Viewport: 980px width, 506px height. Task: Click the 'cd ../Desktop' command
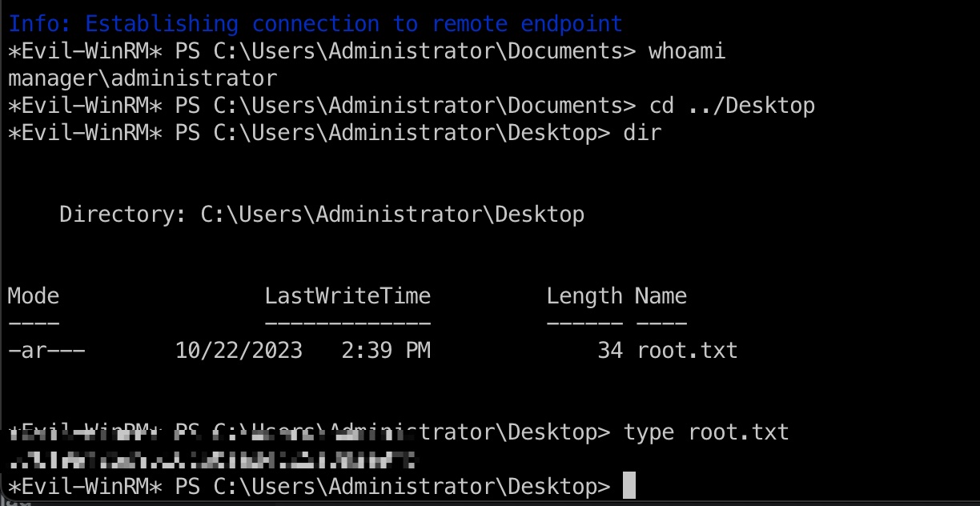pos(731,106)
